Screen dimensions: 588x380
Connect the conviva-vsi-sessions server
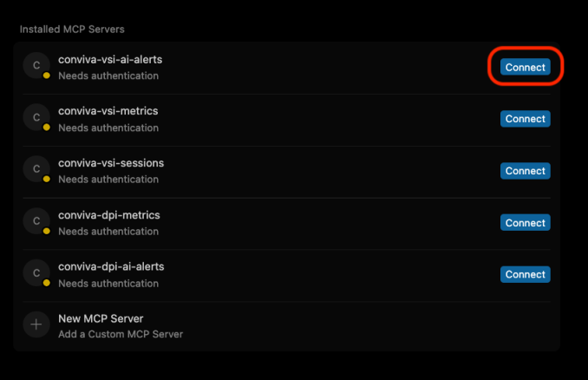525,171
